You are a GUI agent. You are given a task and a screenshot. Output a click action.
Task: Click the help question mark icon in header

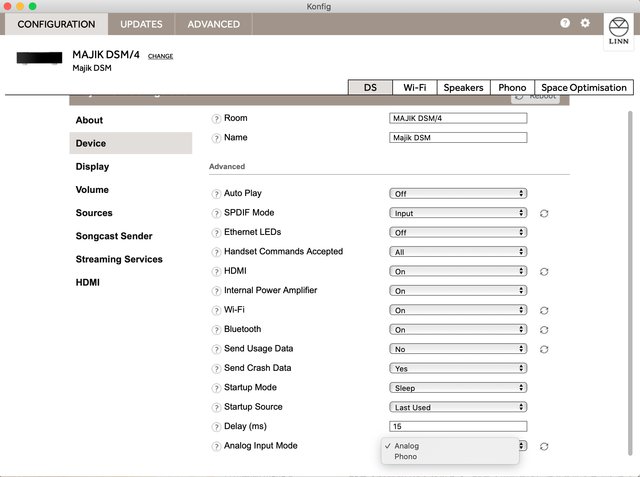[565, 23]
